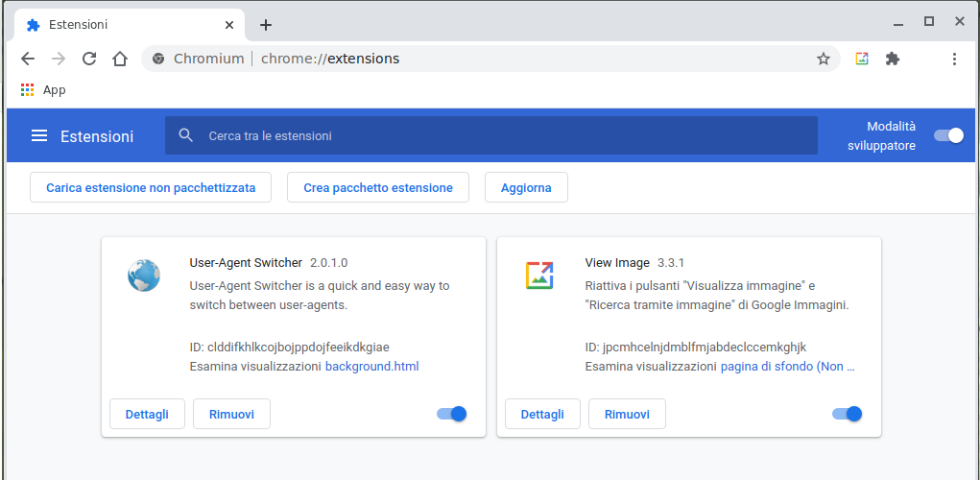The image size is (980, 480).
Task: Click the Modalità sviluppatore label
Action: point(882,135)
